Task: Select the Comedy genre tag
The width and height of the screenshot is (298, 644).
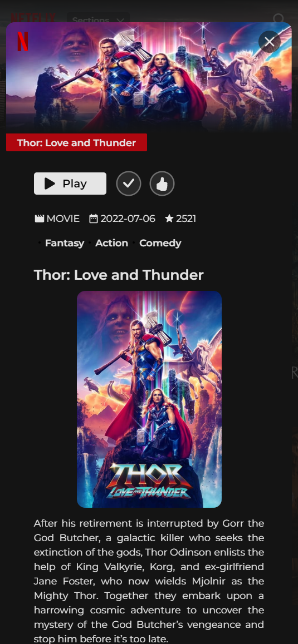Action: click(160, 243)
